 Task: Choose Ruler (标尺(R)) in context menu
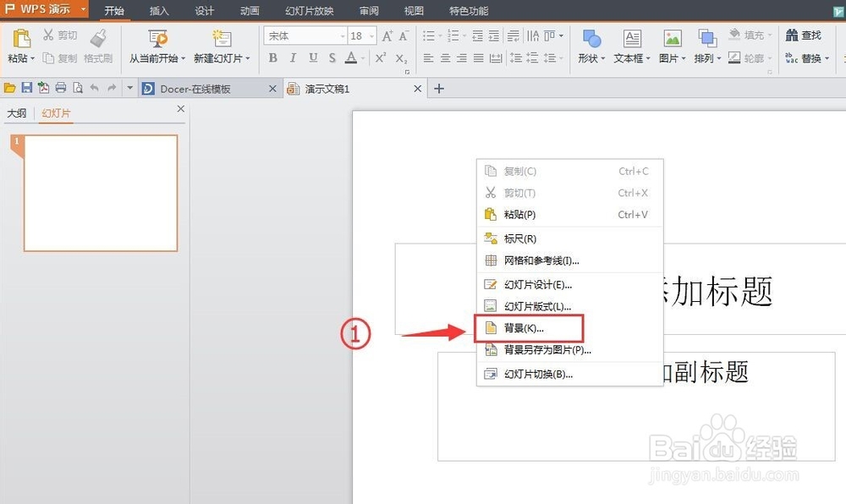(569, 238)
